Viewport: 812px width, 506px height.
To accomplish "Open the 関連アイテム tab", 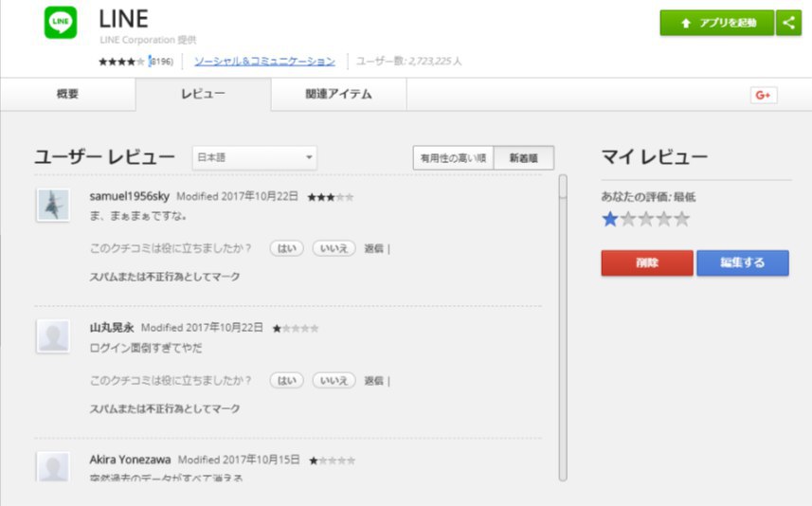I will click(x=338, y=95).
